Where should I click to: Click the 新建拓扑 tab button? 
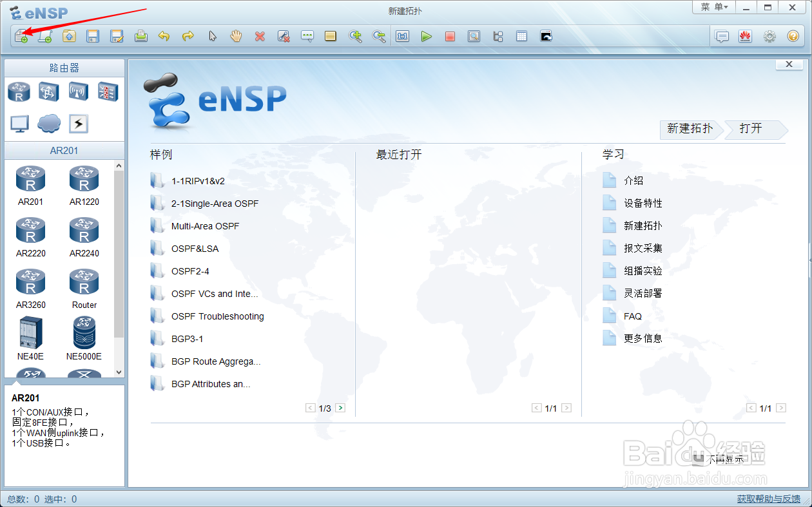(690, 129)
